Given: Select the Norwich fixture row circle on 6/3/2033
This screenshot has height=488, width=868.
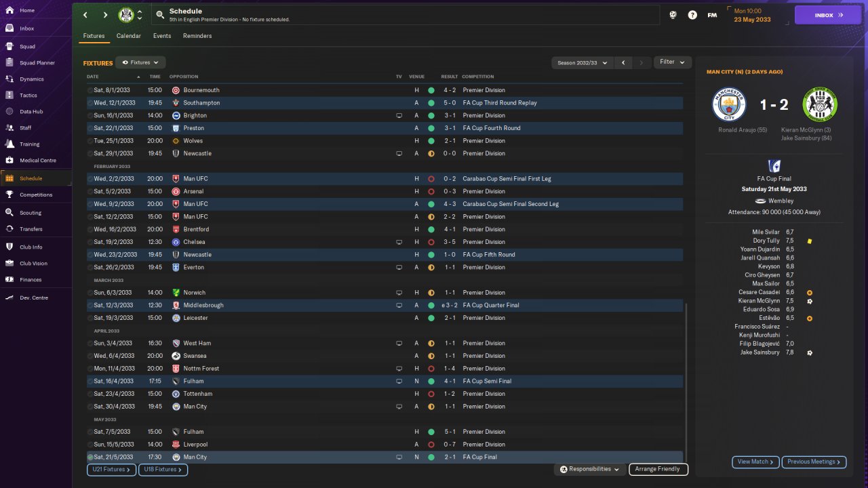Looking at the screenshot, I should click(90, 293).
